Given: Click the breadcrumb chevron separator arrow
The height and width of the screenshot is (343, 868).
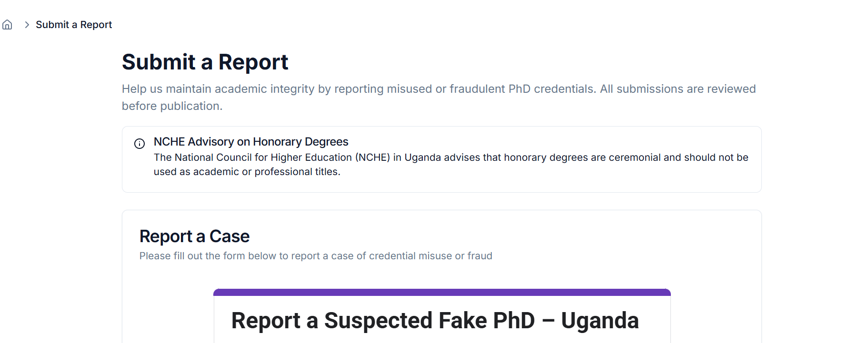Looking at the screenshot, I should (x=27, y=25).
